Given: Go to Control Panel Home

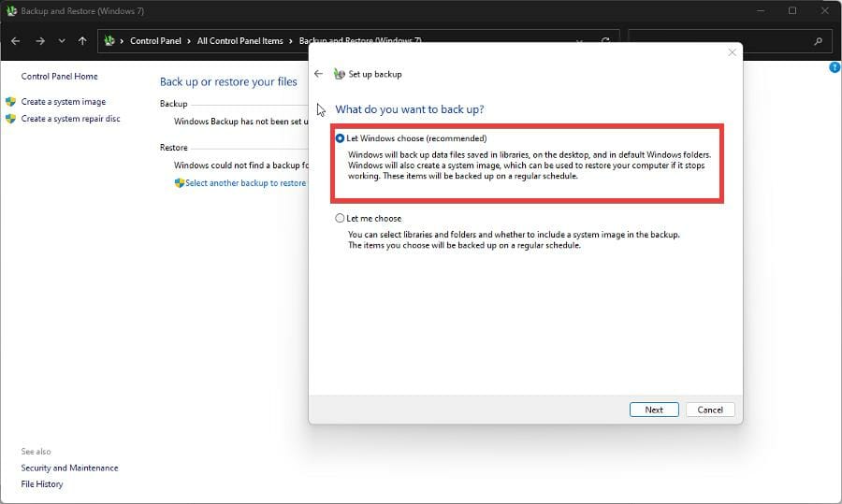Looking at the screenshot, I should [x=59, y=77].
